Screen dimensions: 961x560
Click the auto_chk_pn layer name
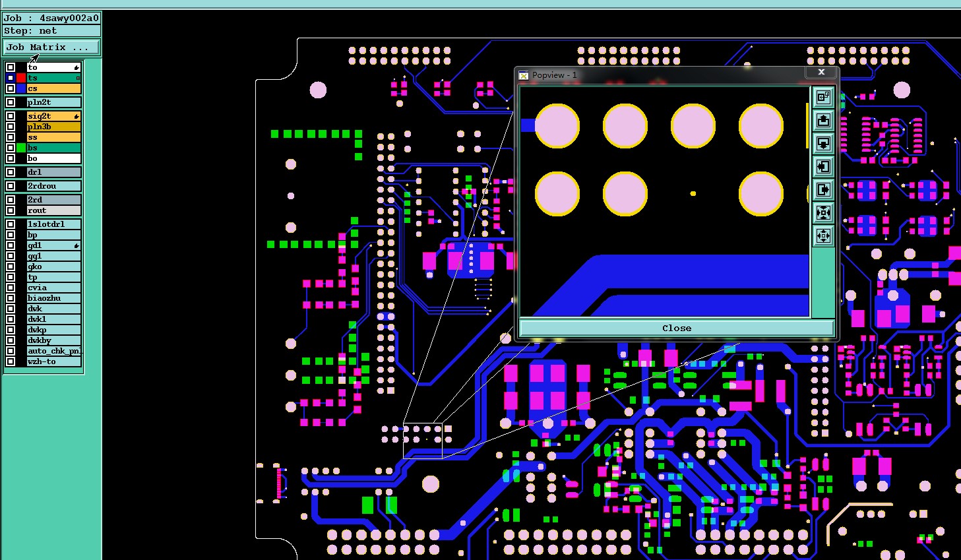tap(54, 351)
